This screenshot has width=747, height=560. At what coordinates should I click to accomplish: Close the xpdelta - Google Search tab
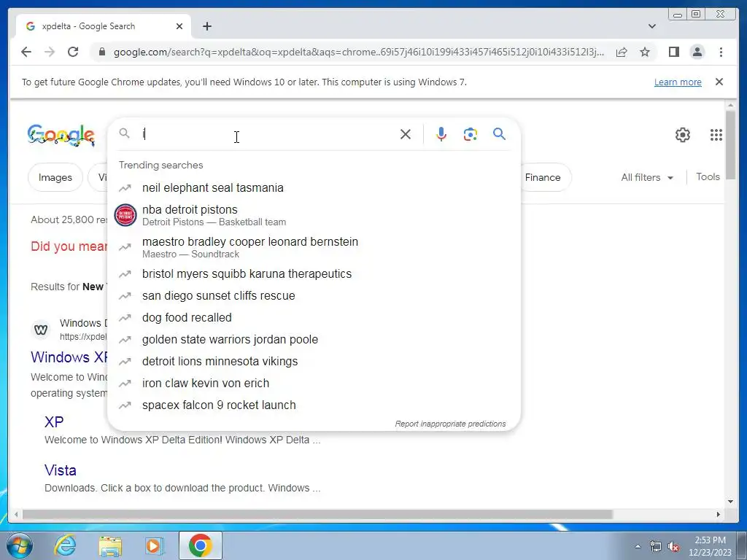click(x=179, y=26)
